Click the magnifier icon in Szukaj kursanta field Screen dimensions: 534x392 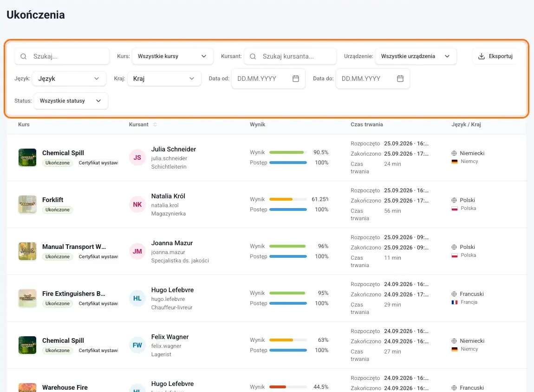(x=253, y=57)
